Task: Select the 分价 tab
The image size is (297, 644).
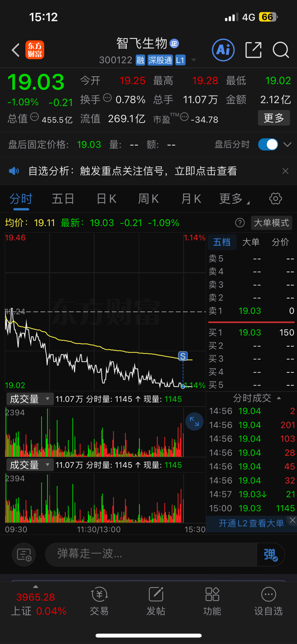Action: pyautogui.click(x=280, y=242)
